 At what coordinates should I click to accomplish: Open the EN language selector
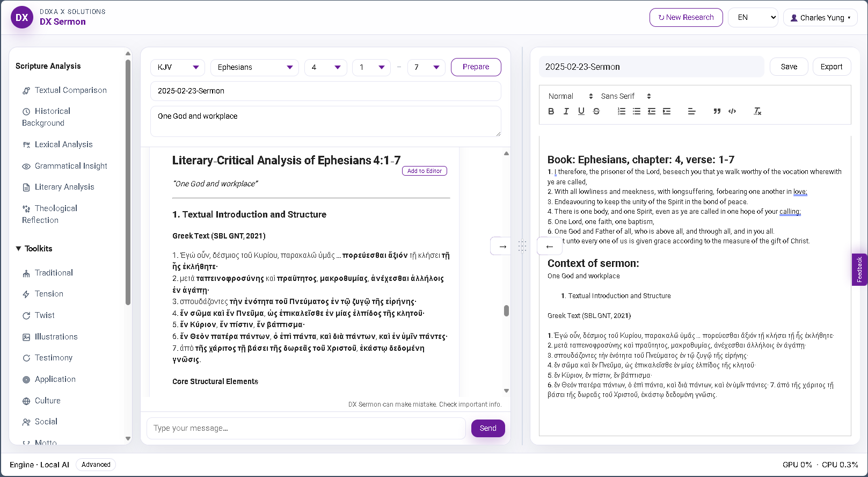click(x=753, y=17)
